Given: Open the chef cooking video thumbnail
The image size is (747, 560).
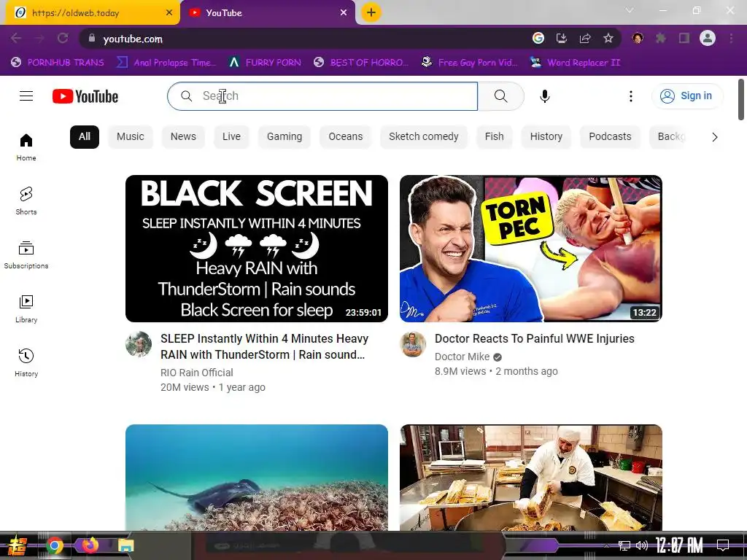Looking at the screenshot, I should 531,478.
